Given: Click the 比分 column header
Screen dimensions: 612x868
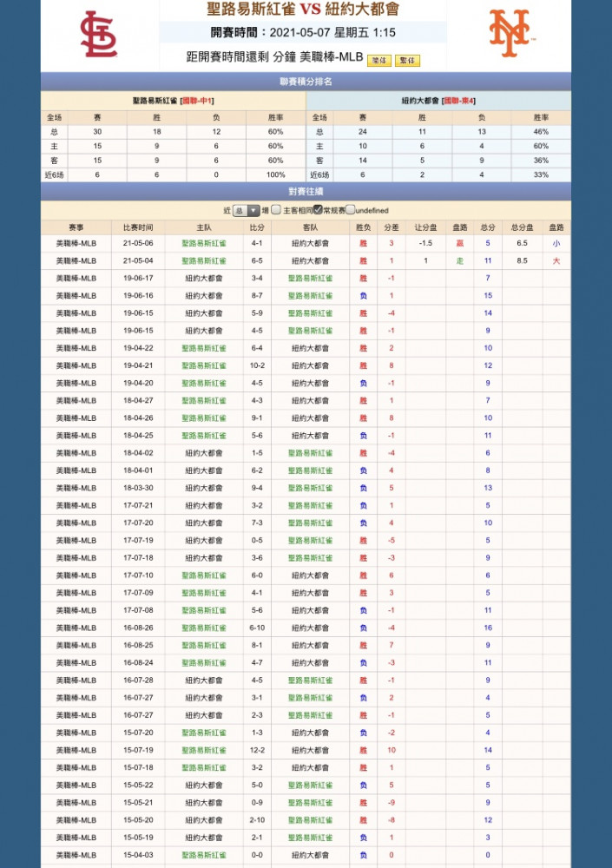Looking at the screenshot, I should 257,227.
